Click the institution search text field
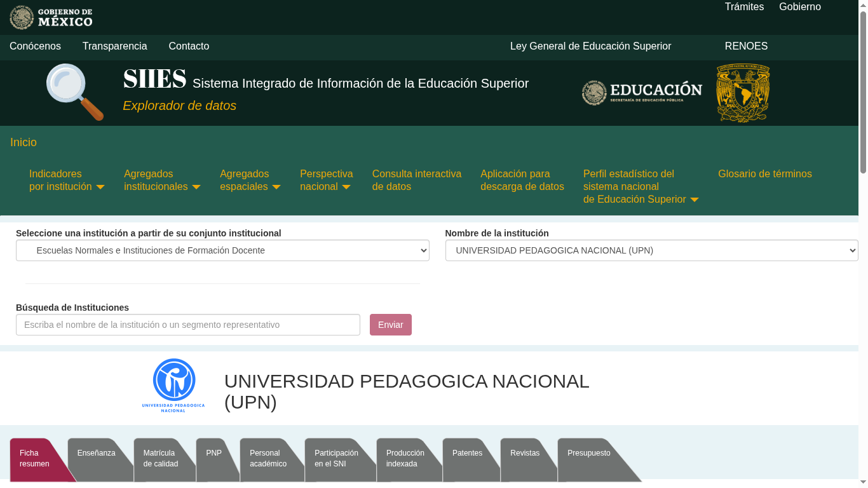The height and width of the screenshot is (488, 868). tap(188, 325)
